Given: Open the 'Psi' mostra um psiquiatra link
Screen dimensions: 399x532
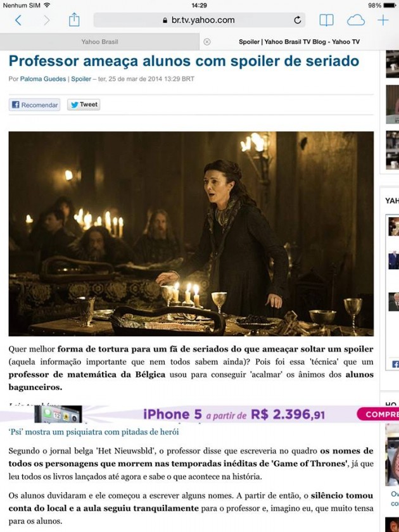Looking at the screenshot, I should pyautogui.click(x=94, y=432).
